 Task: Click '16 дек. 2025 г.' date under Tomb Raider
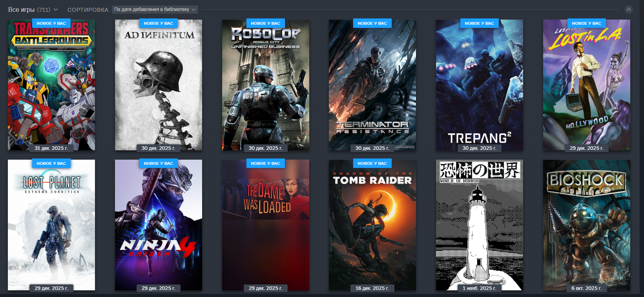pos(372,288)
